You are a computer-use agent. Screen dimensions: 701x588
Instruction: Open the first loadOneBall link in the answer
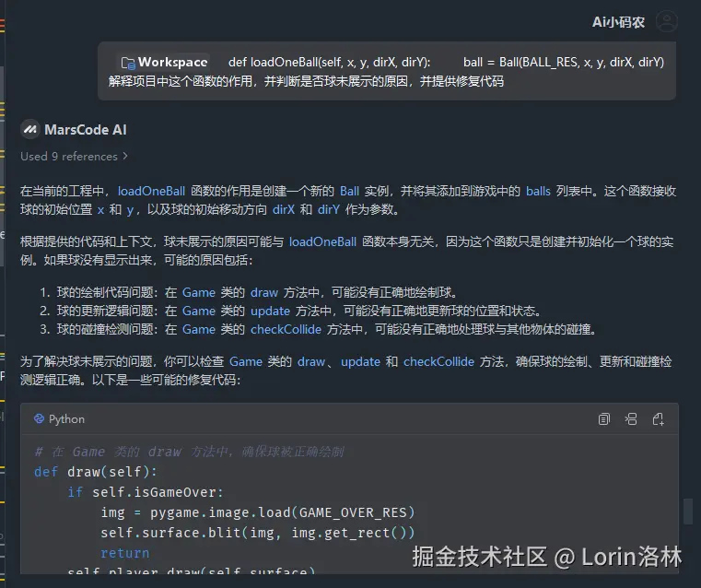pos(151,192)
